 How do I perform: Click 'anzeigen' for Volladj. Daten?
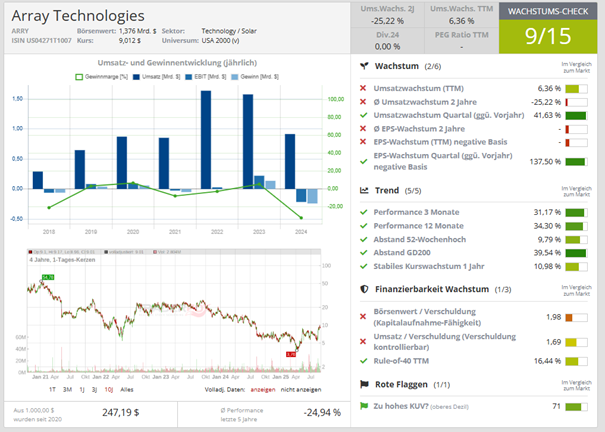point(263,390)
